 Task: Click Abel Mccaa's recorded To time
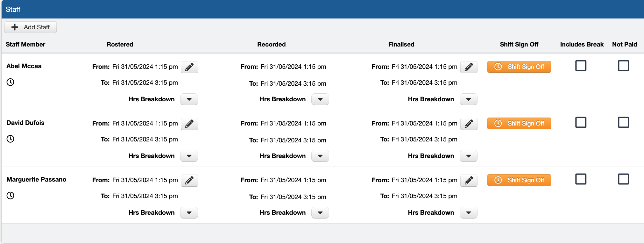tap(294, 83)
